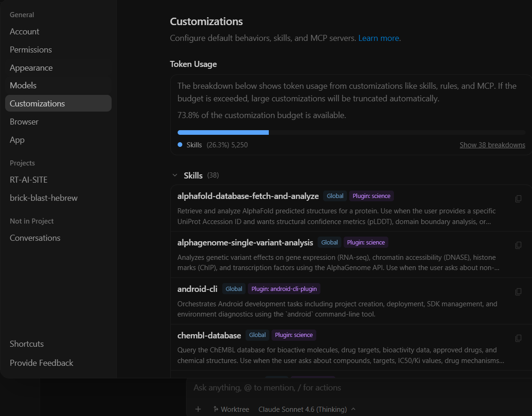Open the Claude Sonnet 4.6 model dropdown

307,409
